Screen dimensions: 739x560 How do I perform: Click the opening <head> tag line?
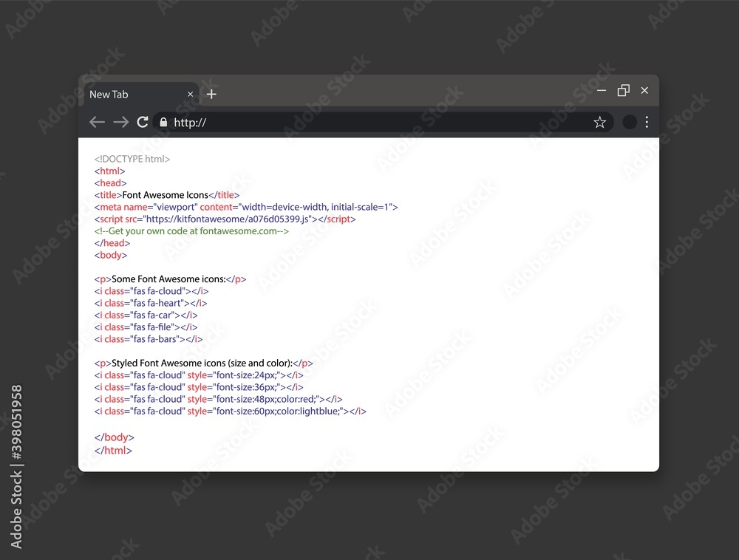click(110, 182)
